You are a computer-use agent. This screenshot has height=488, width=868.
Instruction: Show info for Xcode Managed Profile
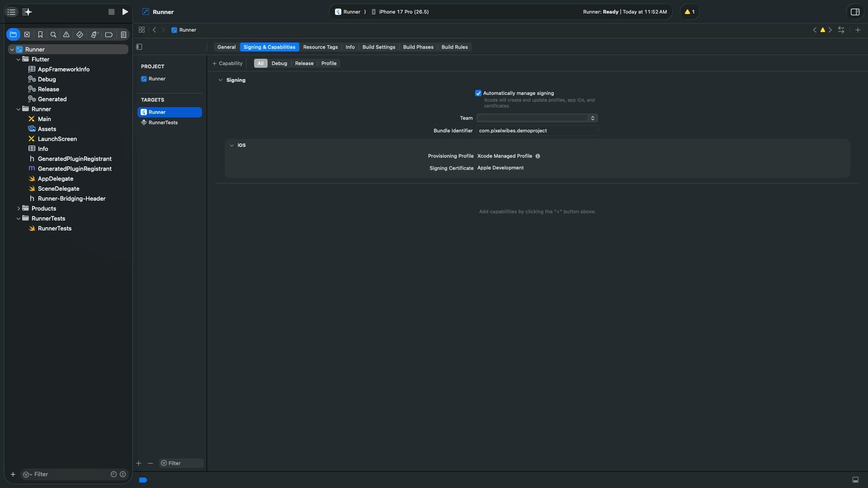pyautogui.click(x=538, y=156)
